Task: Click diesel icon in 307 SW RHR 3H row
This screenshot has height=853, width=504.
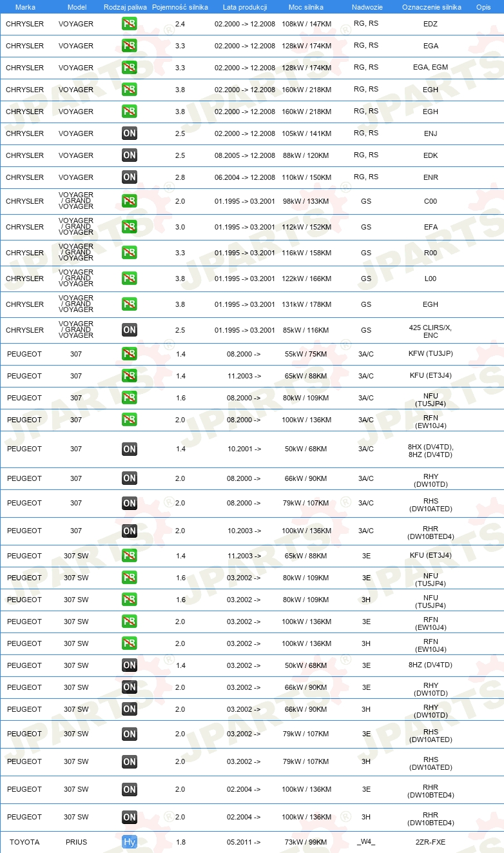Action: tap(130, 817)
